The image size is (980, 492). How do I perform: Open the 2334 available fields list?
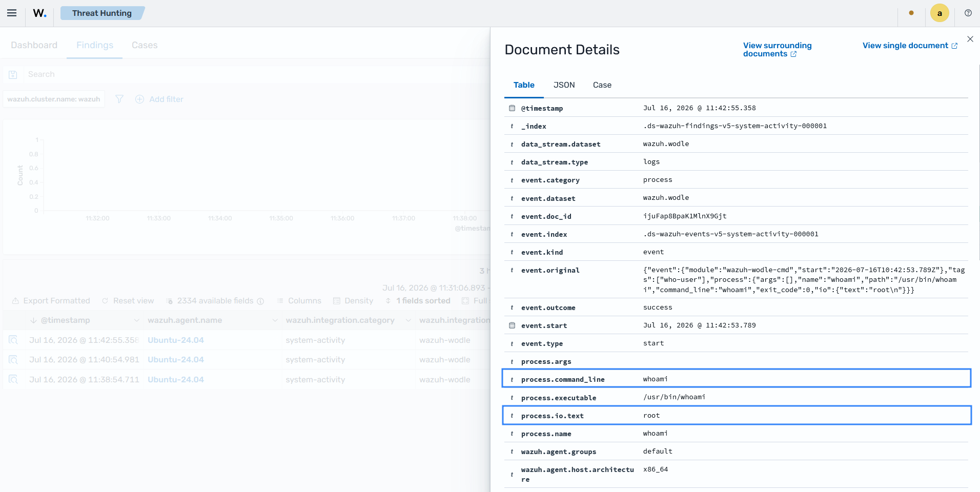click(x=210, y=301)
